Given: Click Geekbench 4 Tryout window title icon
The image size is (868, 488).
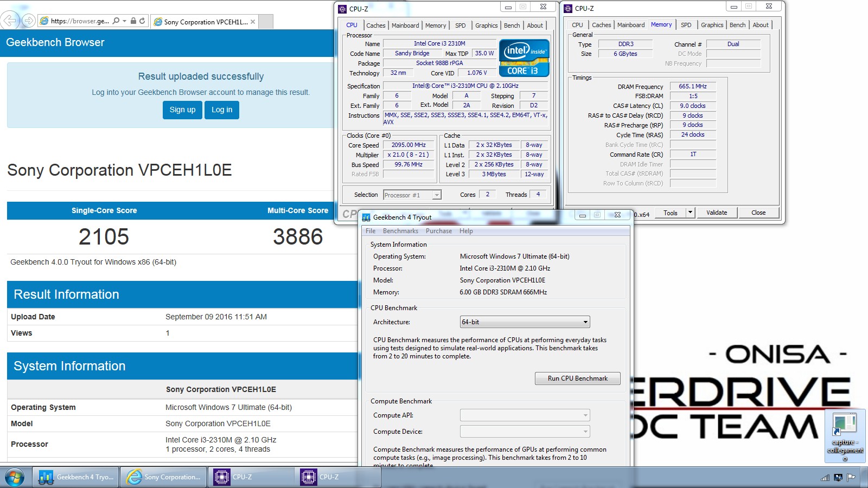Looking at the screenshot, I should click(366, 217).
